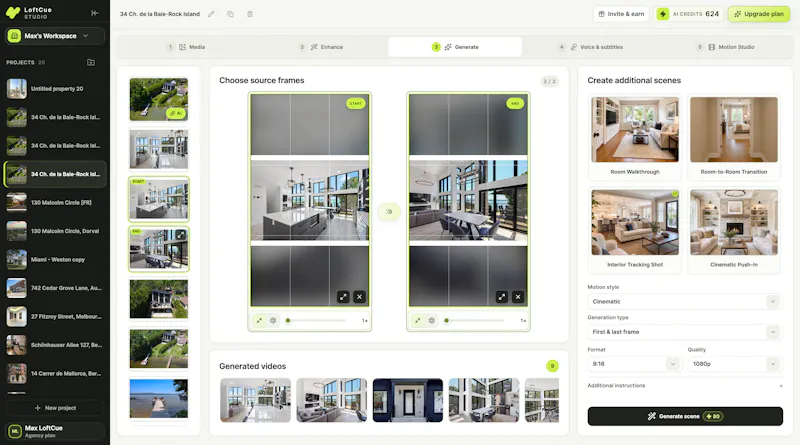The image size is (800, 445).
Task: Open the first generated video thumbnail
Action: click(255, 400)
